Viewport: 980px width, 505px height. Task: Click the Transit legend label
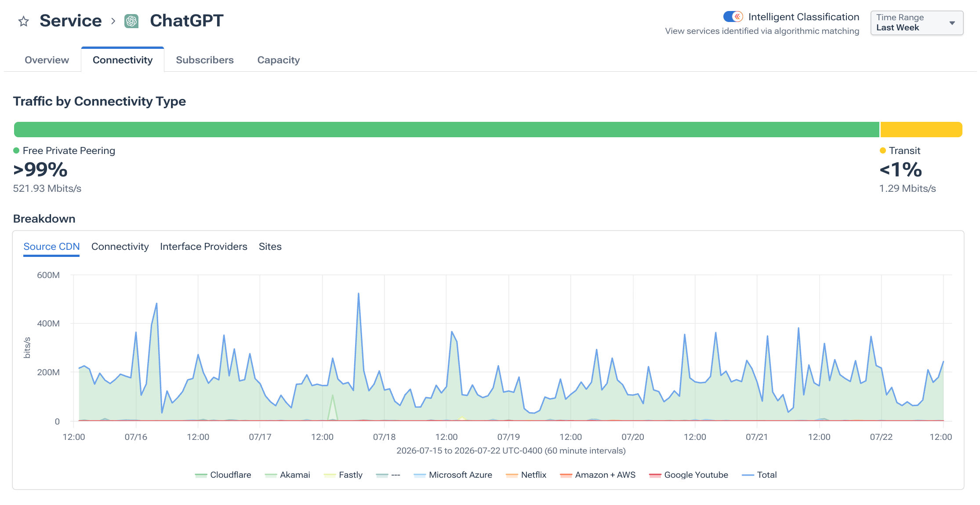coord(904,150)
